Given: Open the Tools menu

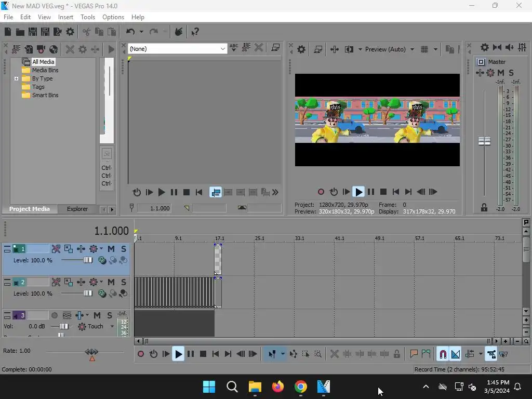Looking at the screenshot, I should (x=87, y=17).
